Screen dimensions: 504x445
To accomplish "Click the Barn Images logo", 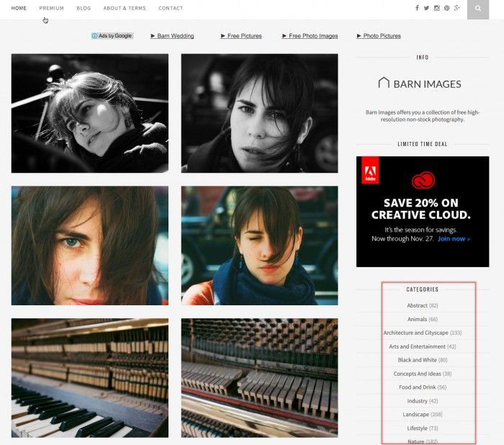I will 420,84.
